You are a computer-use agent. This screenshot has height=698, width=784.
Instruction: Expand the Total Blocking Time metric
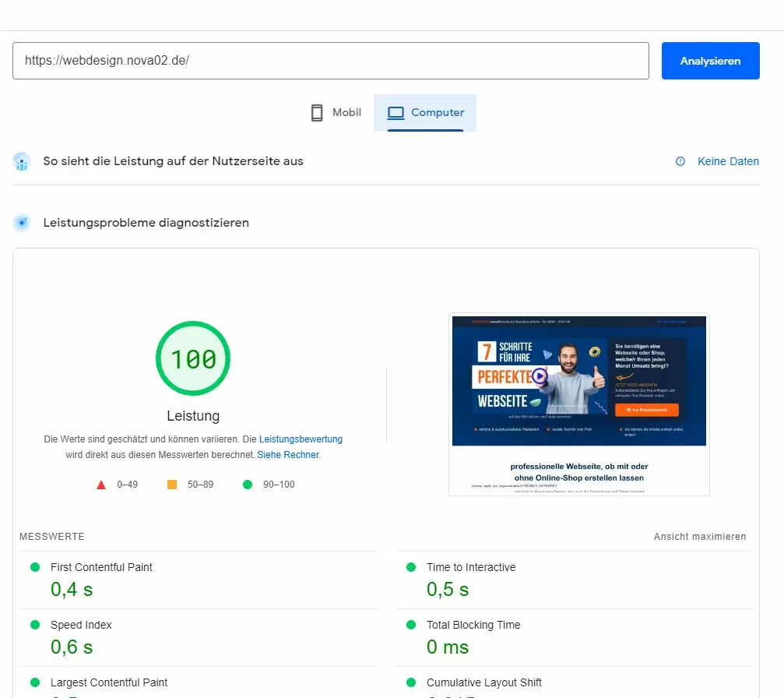click(473, 625)
